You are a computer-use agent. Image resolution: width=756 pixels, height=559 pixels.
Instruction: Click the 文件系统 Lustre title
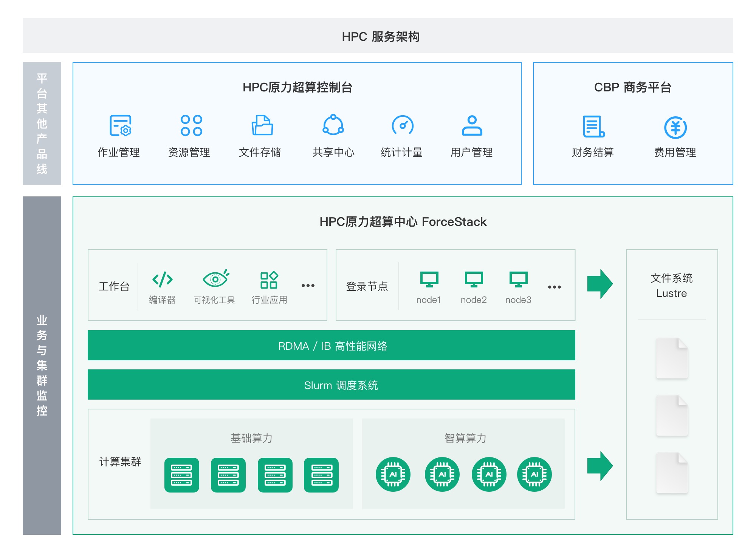672,286
